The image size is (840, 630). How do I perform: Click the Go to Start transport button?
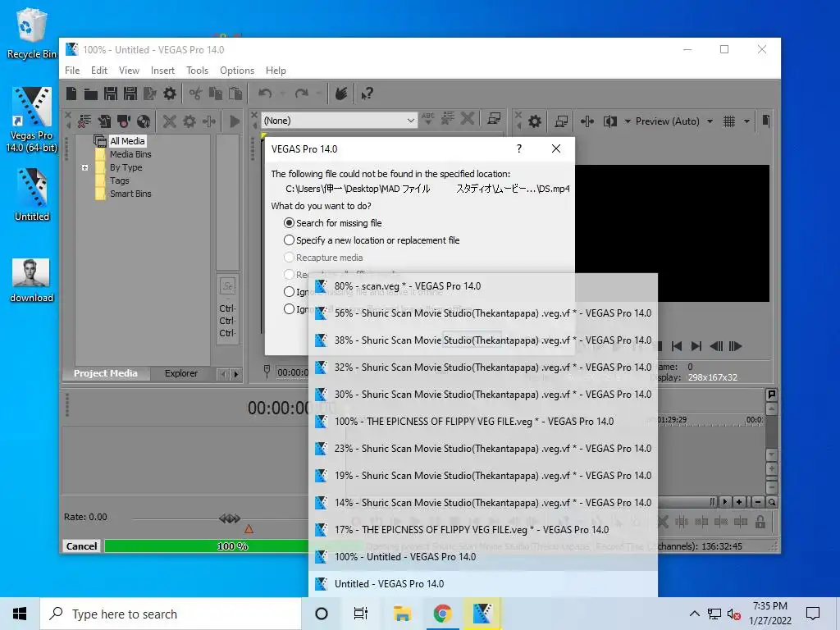tap(677, 347)
